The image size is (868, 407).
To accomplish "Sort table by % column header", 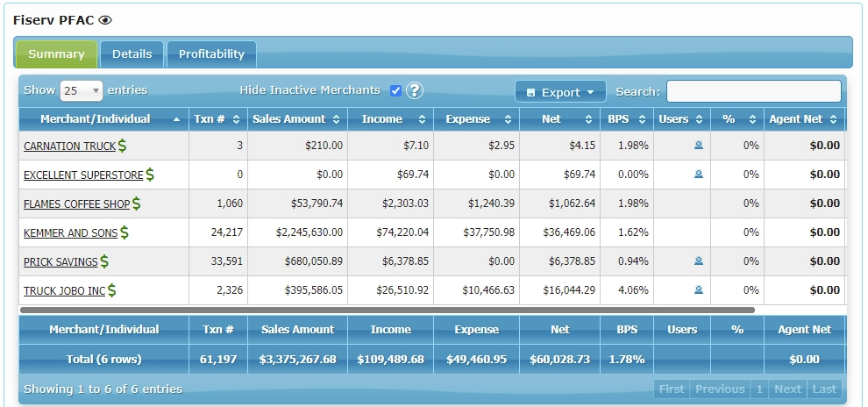I will (737, 119).
